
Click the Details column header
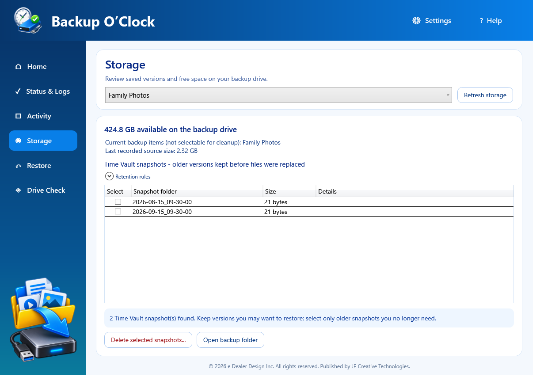415,191
